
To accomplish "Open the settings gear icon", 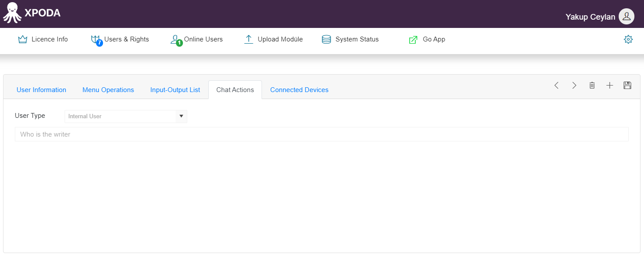I will (x=628, y=39).
